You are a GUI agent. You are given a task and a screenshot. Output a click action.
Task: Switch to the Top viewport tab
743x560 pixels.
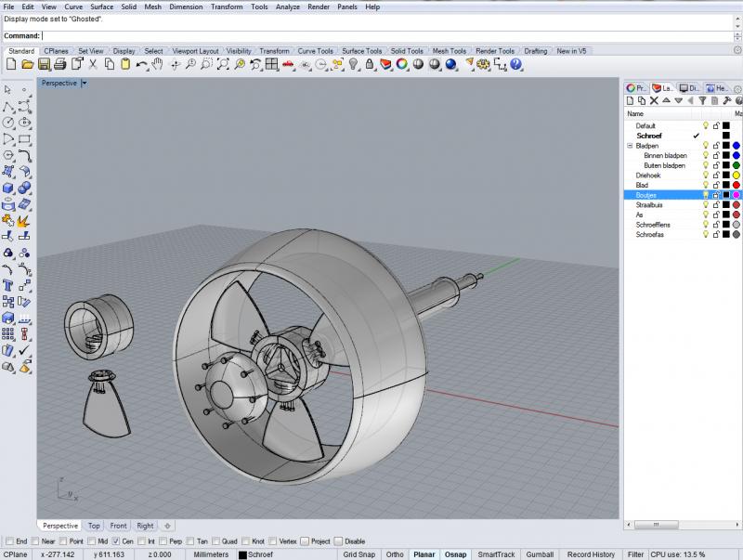click(x=94, y=526)
